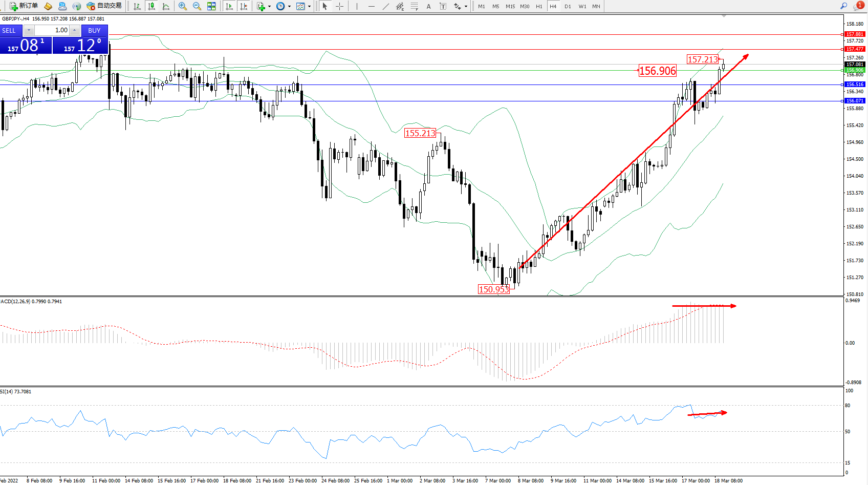Switch to the M15 timeframe

coord(510,6)
